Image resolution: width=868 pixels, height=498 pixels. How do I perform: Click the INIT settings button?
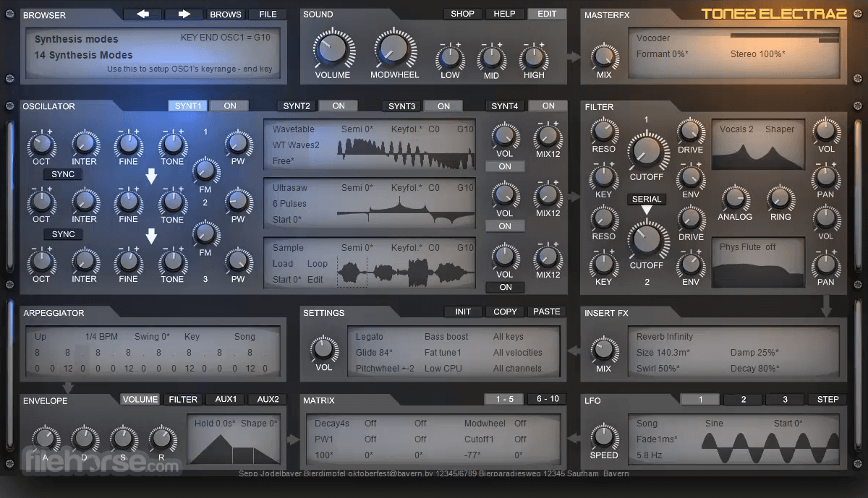[x=463, y=312]
